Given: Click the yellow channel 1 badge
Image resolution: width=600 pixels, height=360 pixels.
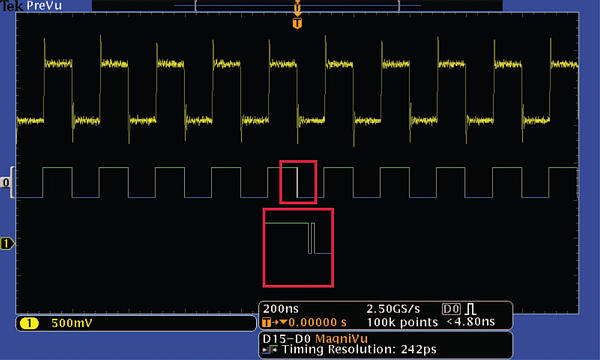Looking at the screenshot, I should [29, 323].
